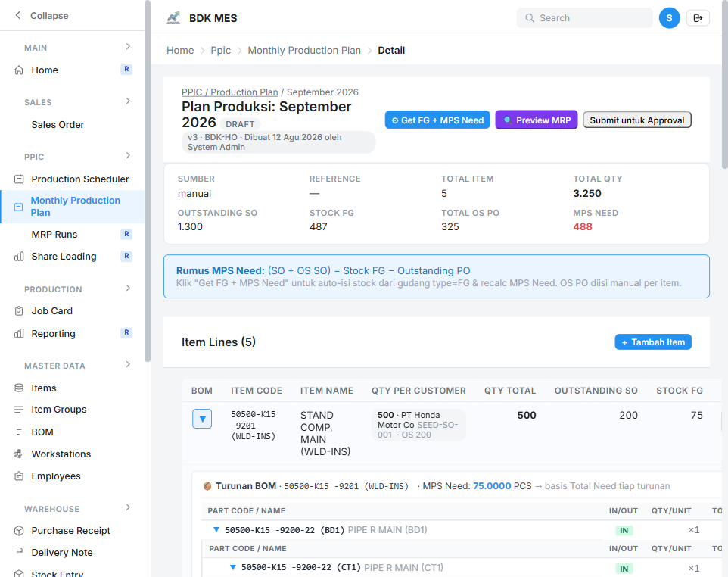Click the Workstations icon in sidebar
The image size is (728, 577).
click(19, 454)
